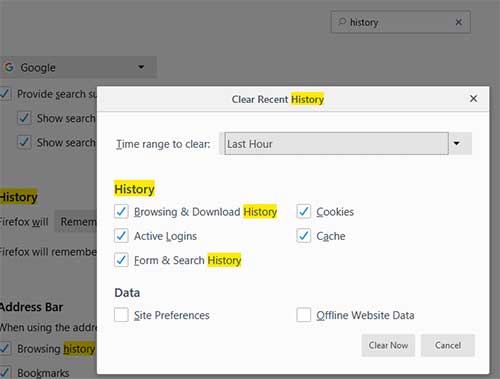The height and width of the screenshot is (379, 500).
Task: Toggle the Browsing history address bar checkbox
Action: tap(5, 349)
